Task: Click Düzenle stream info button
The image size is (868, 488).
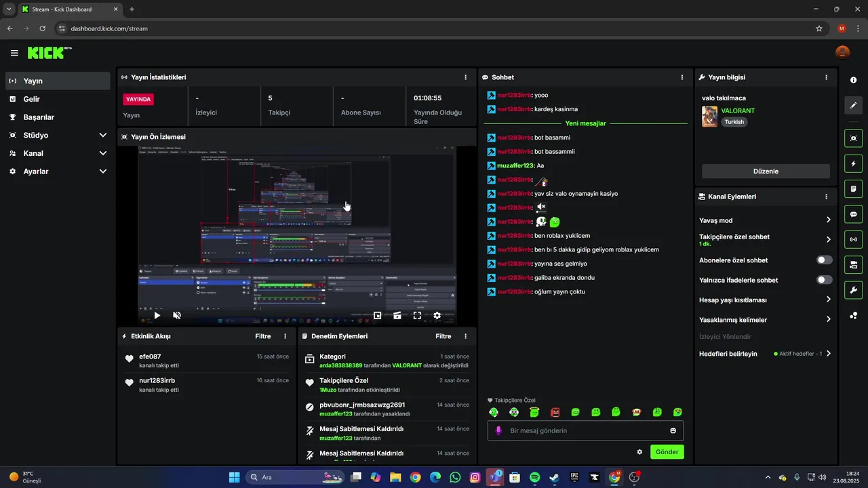Action: point(766,171)
